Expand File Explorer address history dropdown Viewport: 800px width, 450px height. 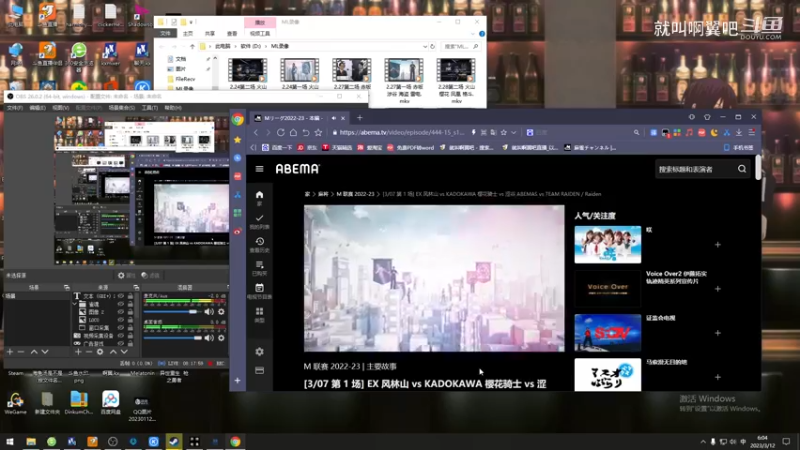click(x=424, y=46)
